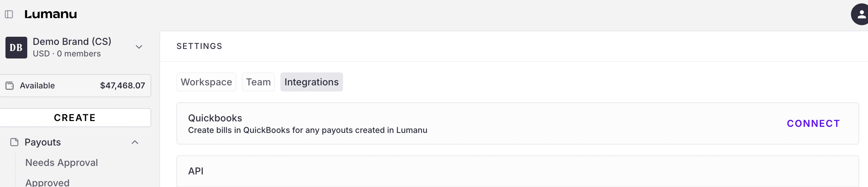Expand the Demo Brand workspace chevron

pos(139,47)
